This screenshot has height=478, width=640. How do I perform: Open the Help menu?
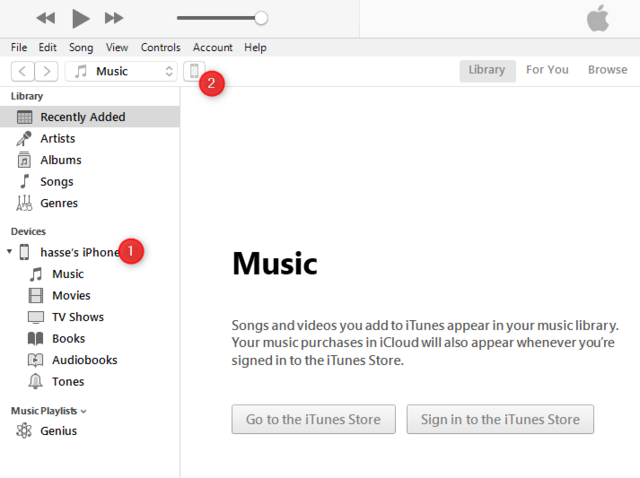coord(256,48)
